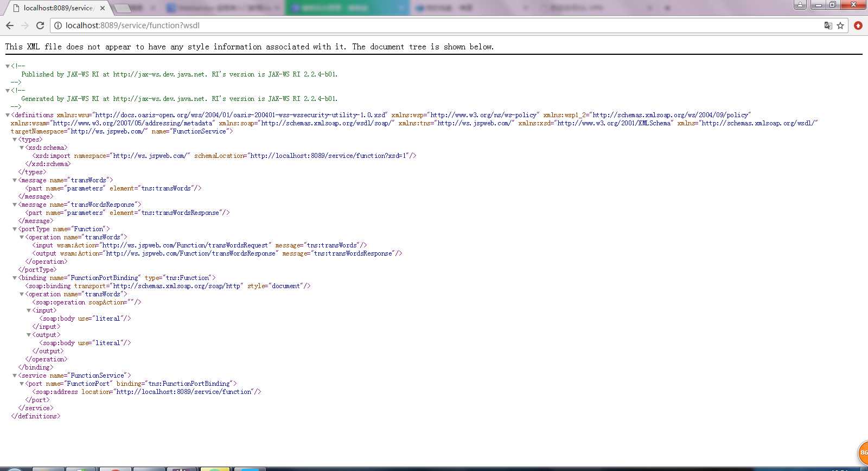Go back with the browser back arrow

pyautogui.click(x=9, y=26)
